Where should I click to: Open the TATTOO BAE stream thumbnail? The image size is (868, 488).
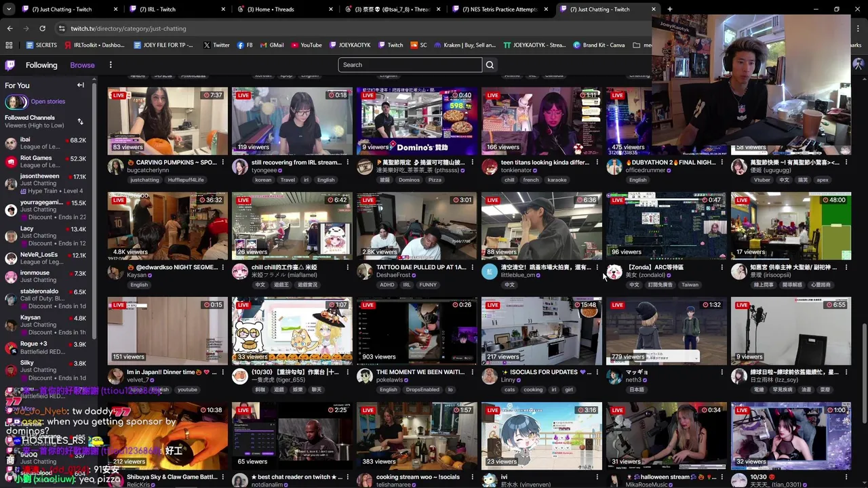[416, 226]
